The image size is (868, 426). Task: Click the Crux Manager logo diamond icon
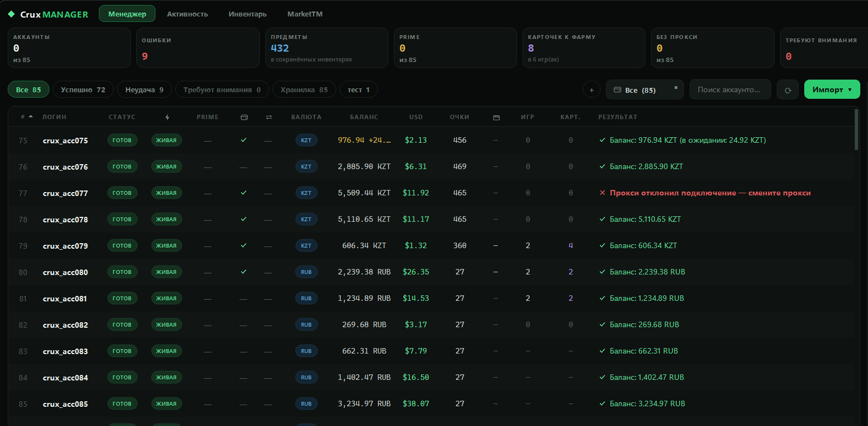click(11, 14)
